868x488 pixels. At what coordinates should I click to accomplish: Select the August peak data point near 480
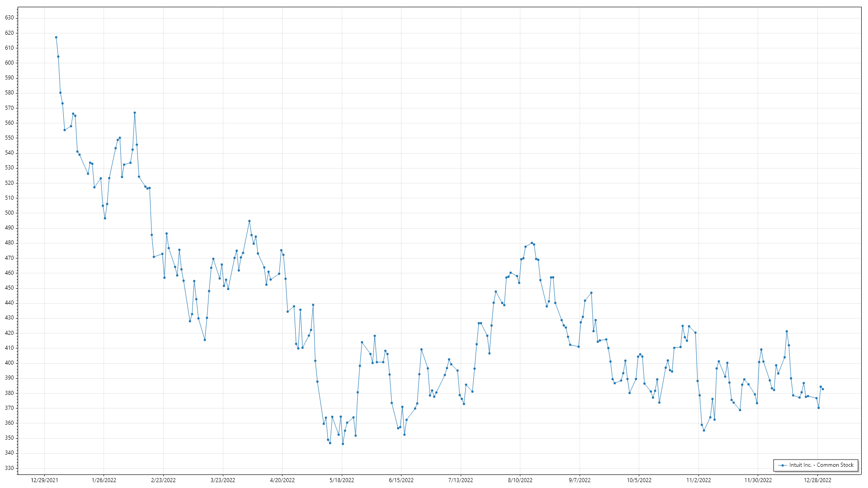tap(532, 243)
